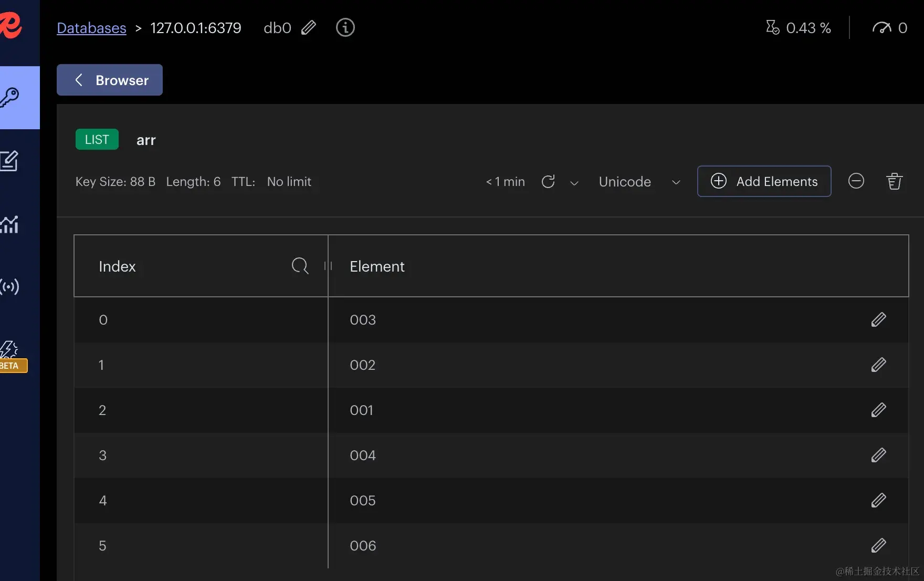
Task: Show database info circle icon
Action: pyautogui.click(x=345, y=27)
